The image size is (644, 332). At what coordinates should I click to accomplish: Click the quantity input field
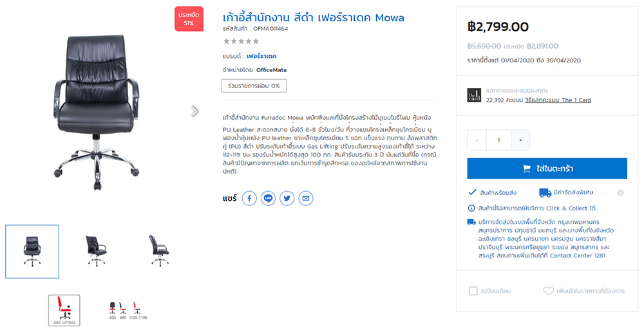498,140
